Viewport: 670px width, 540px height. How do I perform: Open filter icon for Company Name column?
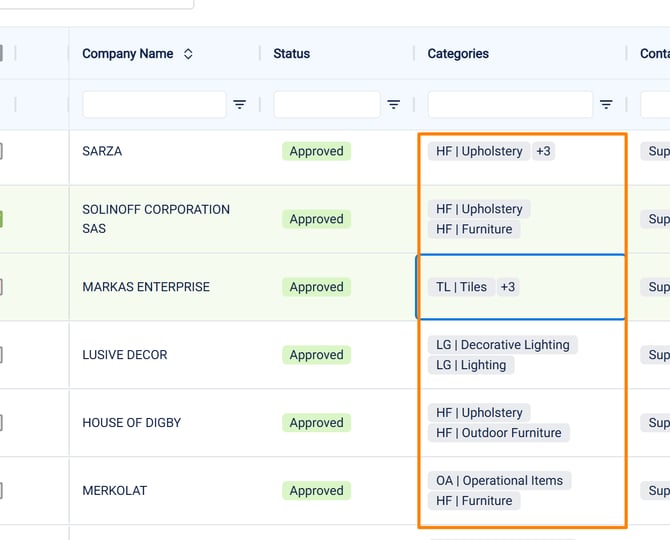[240, 104]
